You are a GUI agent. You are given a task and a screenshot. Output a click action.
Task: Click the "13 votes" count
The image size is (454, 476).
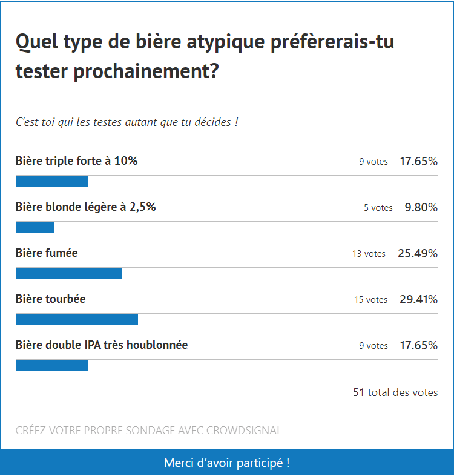(x=369, y=254)
